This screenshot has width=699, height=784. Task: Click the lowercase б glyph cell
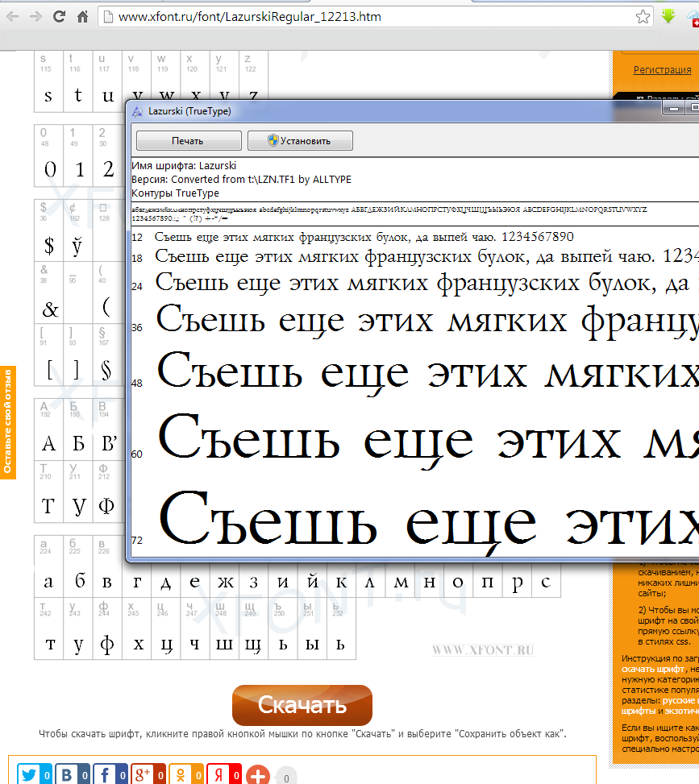(78, 566)
